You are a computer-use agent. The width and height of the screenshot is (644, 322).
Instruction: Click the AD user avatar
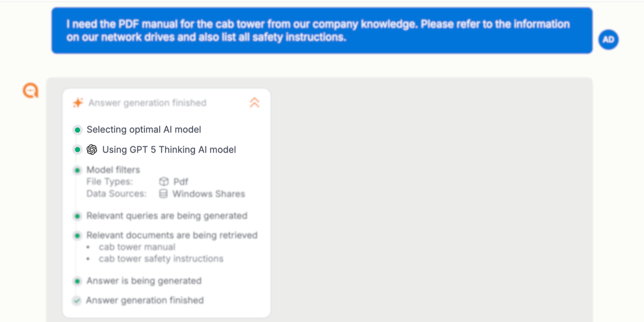coord(608,40)
